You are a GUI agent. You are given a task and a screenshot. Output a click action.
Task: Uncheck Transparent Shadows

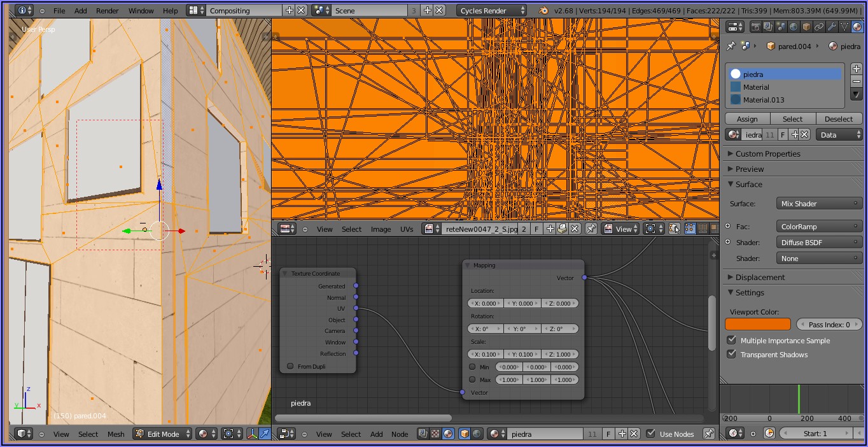coord(732,355)
